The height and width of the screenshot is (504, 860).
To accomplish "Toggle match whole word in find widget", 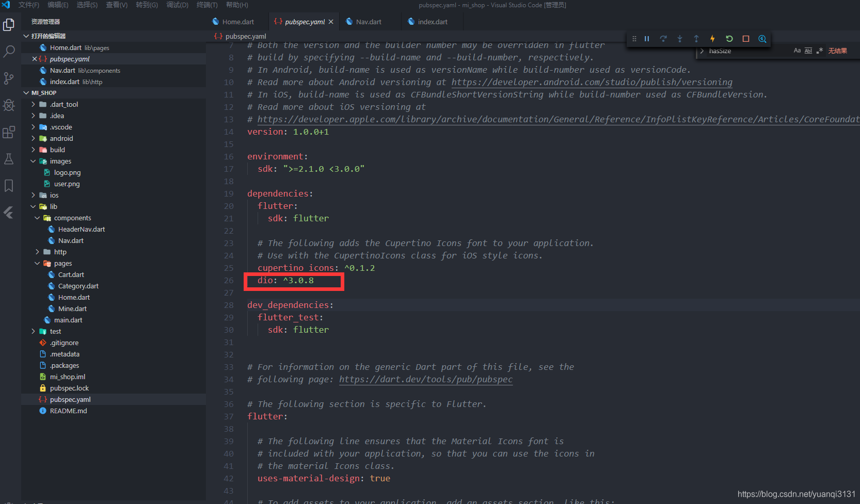I will click(808, 51).
